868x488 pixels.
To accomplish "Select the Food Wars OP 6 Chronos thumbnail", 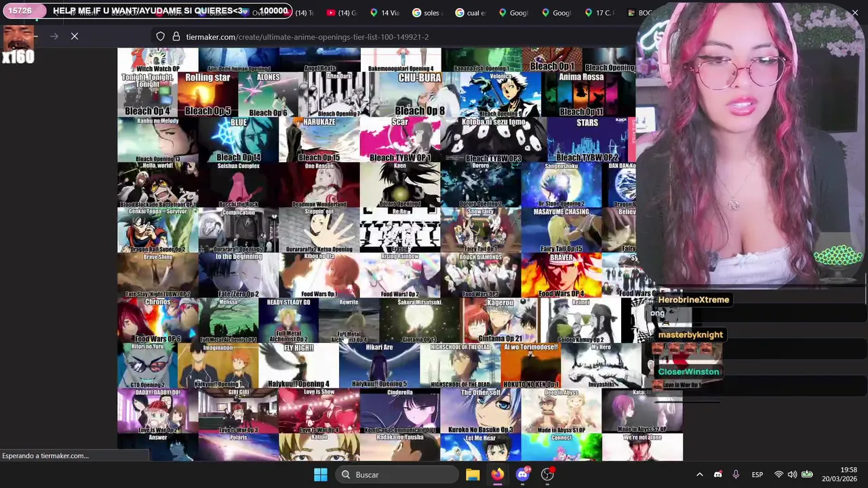I will coord(158,321).
